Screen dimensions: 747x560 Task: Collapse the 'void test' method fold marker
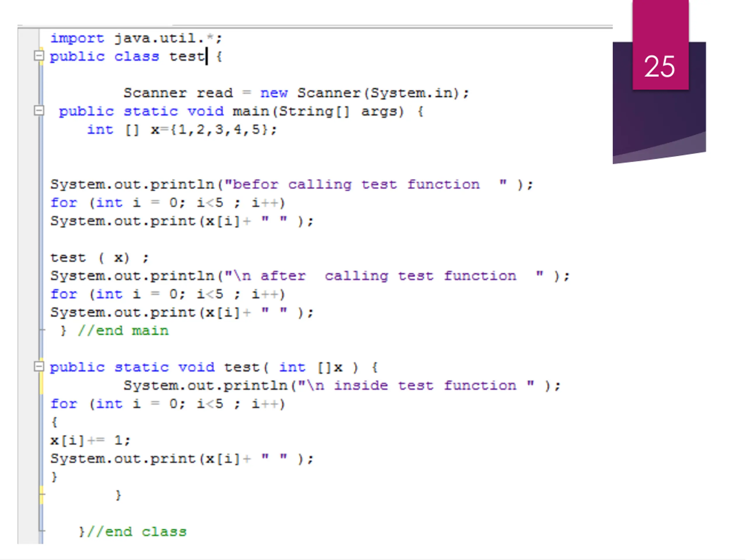click(39, 366)
